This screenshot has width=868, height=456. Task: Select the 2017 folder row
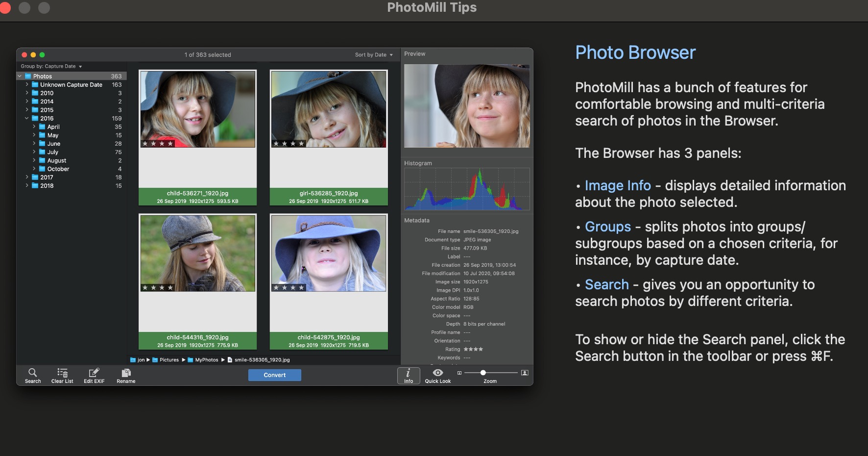coord(72,177)
